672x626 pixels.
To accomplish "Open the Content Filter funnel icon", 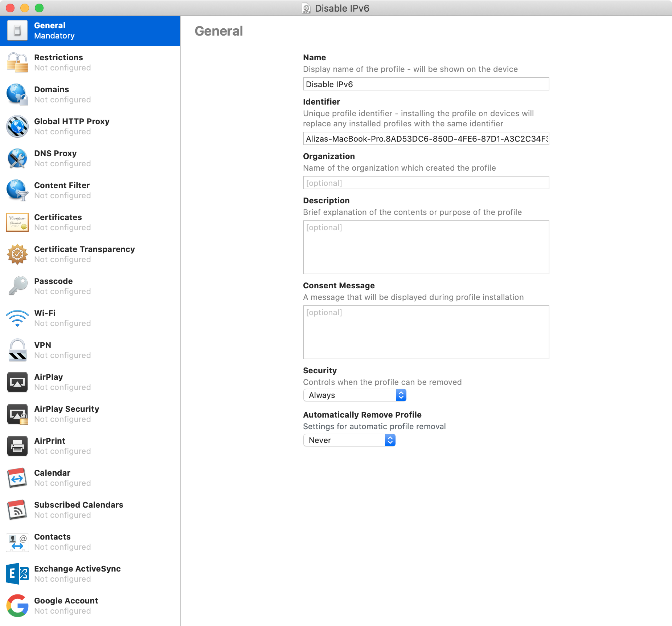I will tap(17, 190).
